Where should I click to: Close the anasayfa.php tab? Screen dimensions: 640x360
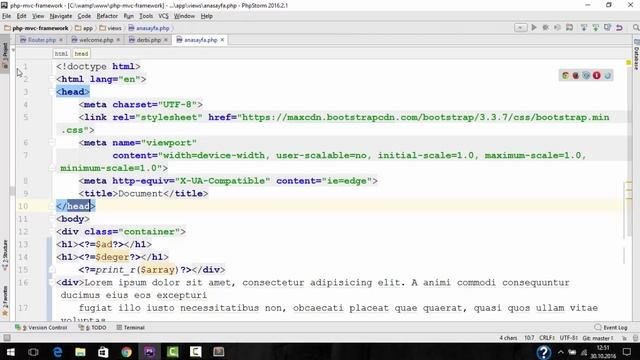(x=222, y=40)
